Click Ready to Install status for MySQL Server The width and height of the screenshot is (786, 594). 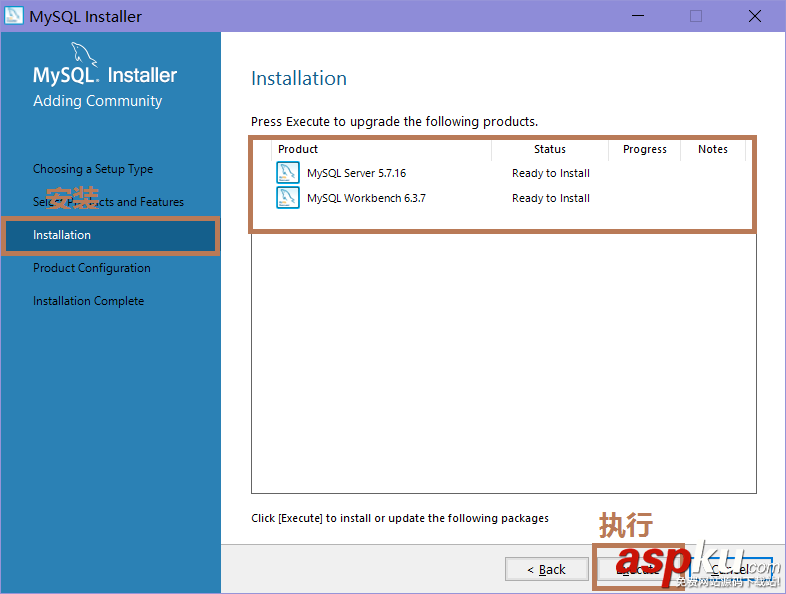tap(551, 173)
